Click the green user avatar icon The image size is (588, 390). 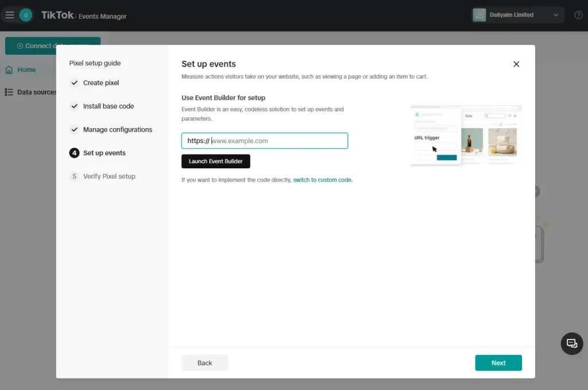25,15
